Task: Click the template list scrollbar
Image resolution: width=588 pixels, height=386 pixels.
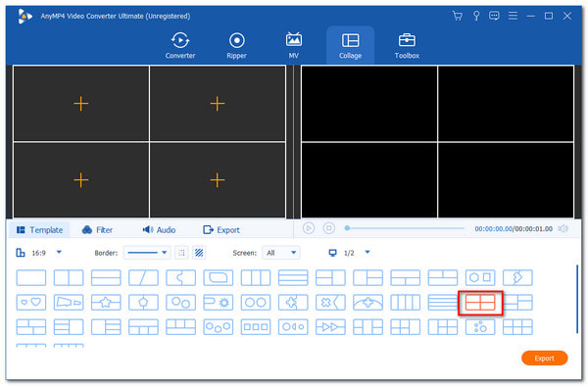Action: click(577, 299)
